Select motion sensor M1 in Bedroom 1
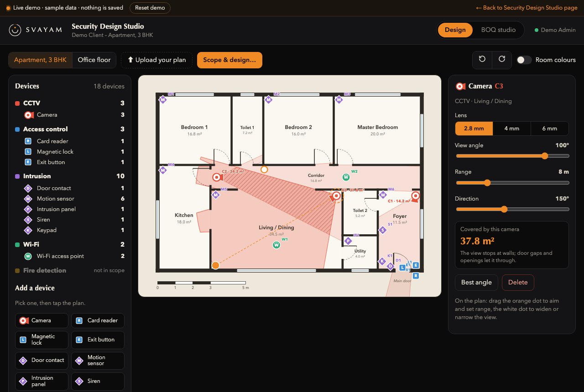The image size is (584, 392). (x=162, y=99)
